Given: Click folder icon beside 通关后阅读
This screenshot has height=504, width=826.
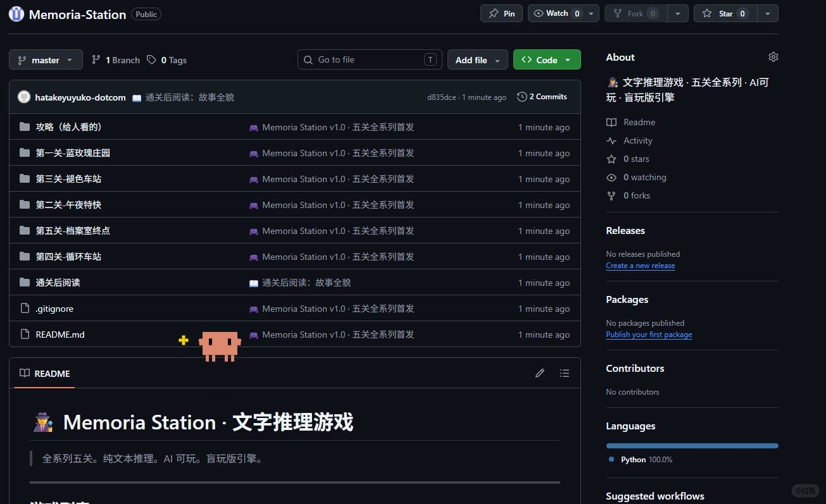Looking at the screenshot, I should point(25,283).
